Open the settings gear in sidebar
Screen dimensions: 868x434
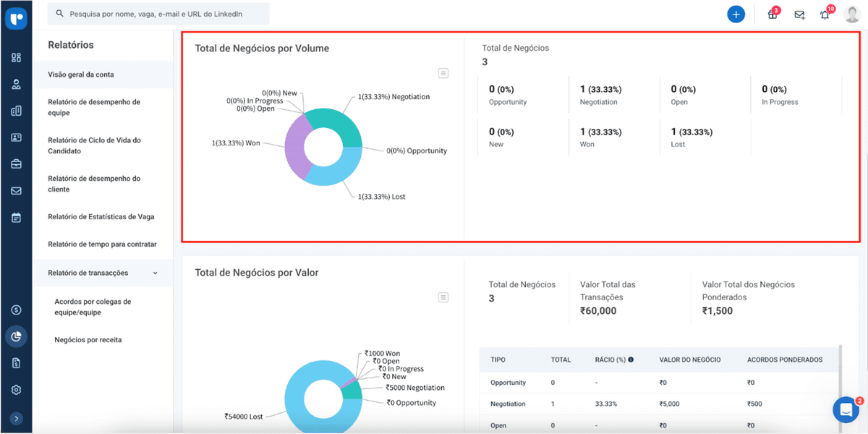coord(16,390)
